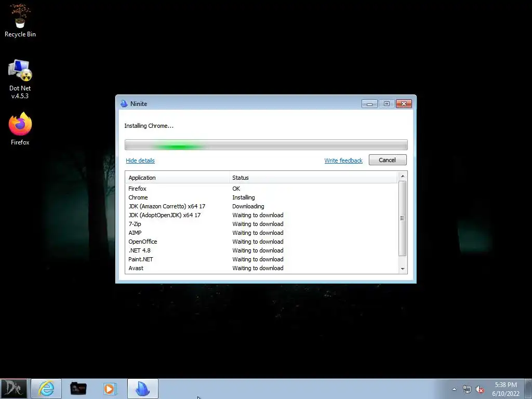Select the Firefox desktop shortcut

click(20, 129)
